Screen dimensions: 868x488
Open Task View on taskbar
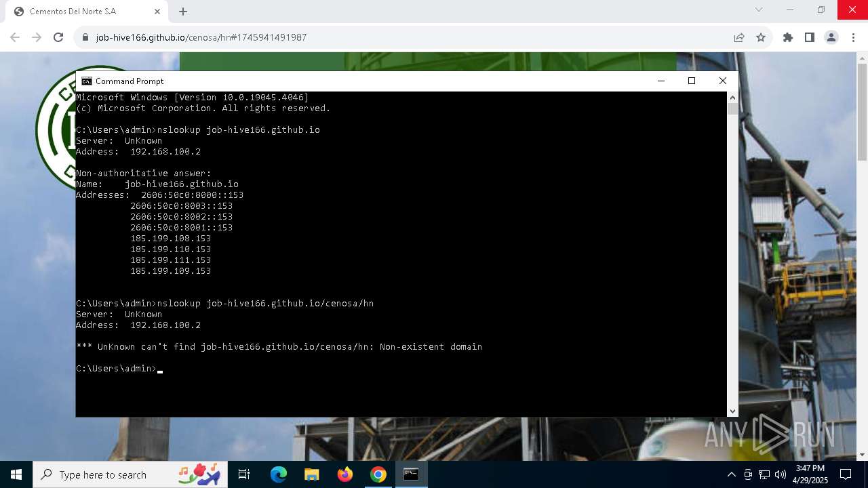click(244, 474)
